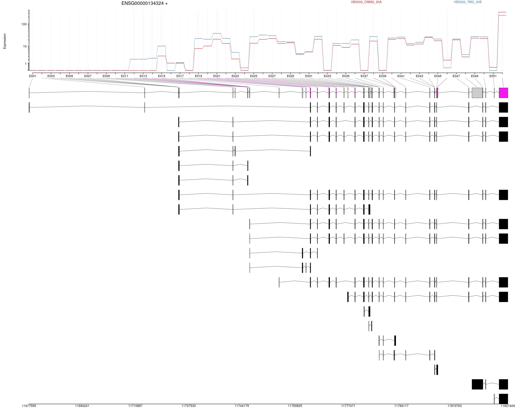This screenshot has height=410, width=532.
Task: Select exon bin label E021
Action: [x=217, y=76]
